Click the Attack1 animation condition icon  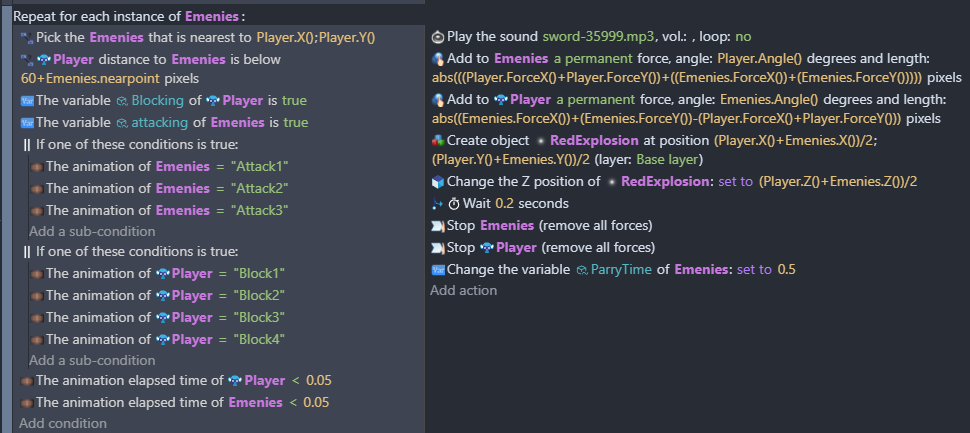click(37, 166)
